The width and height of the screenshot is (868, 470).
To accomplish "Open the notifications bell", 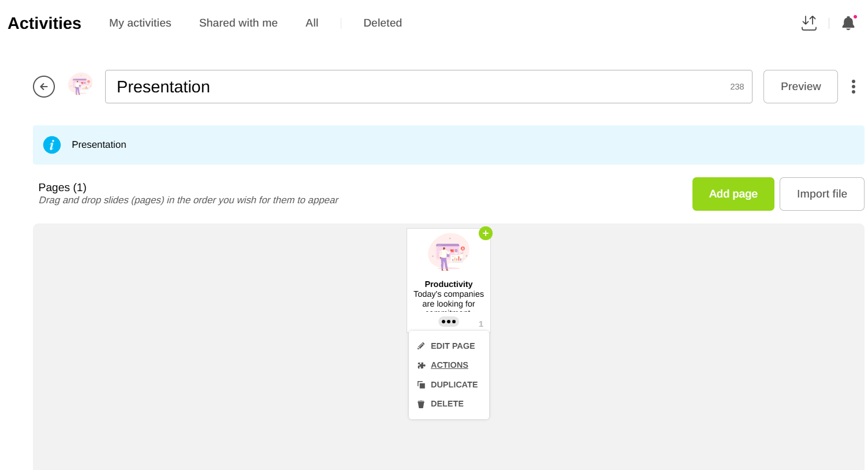I will point(848,23).
